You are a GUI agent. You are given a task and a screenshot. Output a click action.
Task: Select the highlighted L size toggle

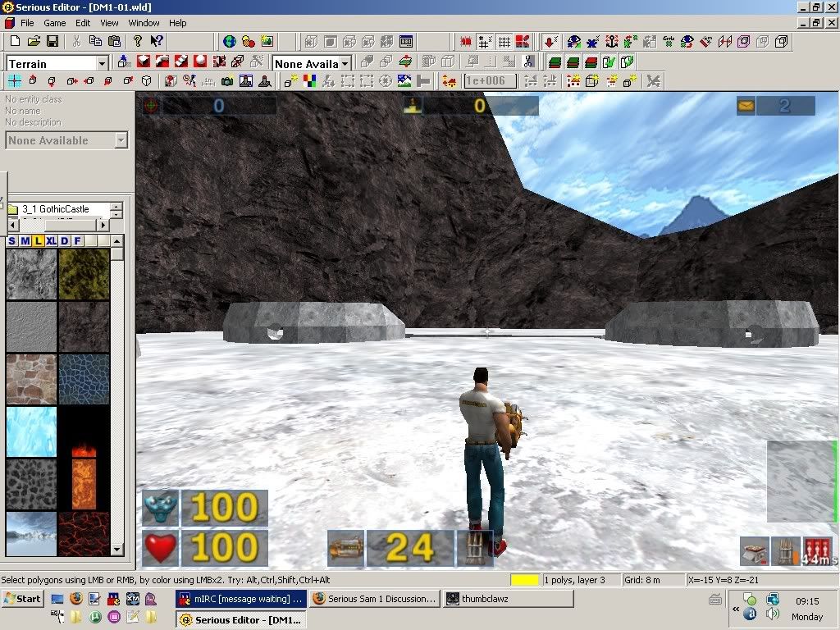click(x=38, y=241)
